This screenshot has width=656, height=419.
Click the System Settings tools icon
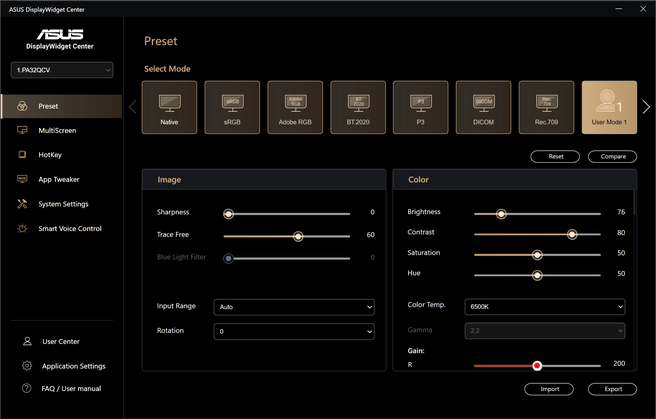pos(22,204)
